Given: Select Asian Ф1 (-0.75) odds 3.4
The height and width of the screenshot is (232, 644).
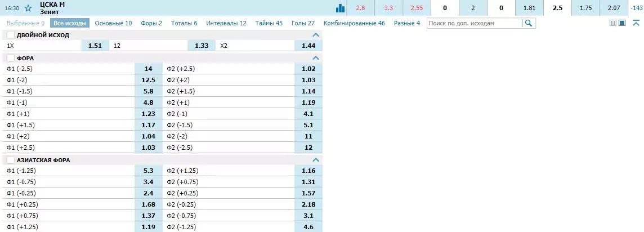Looking at the screenshot, I should click(x=149, y=182).
